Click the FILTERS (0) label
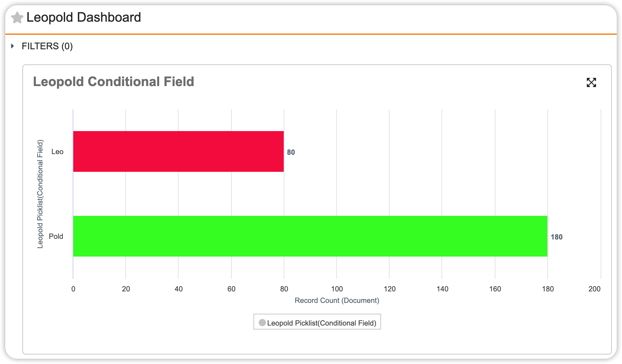 [x=47, y=46]
